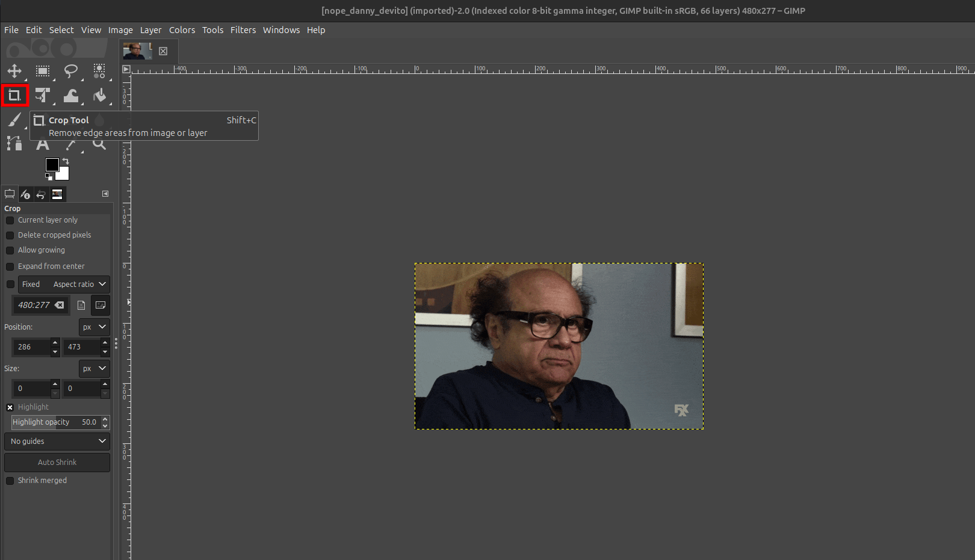The width and height of the screenshot is (975, 560).
Task: Open the Size unit px dropdown
Action: pos(94,369)
